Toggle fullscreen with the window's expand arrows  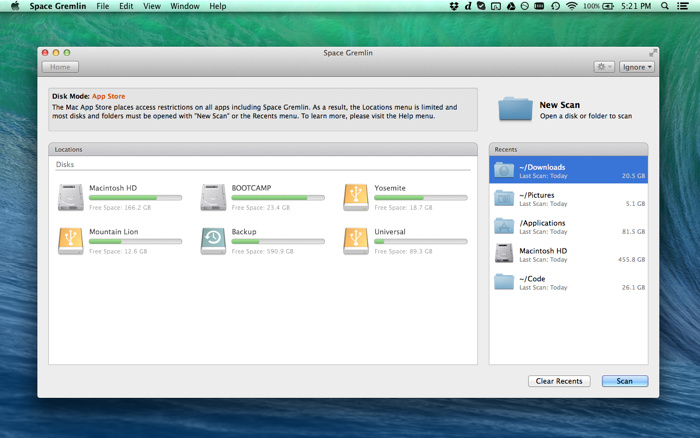653,53
